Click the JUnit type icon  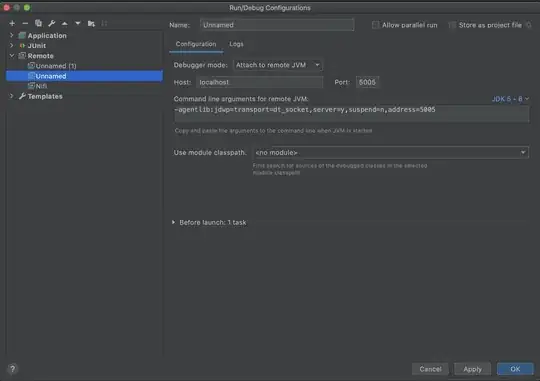pyautogui.click(x=22, y=45)
